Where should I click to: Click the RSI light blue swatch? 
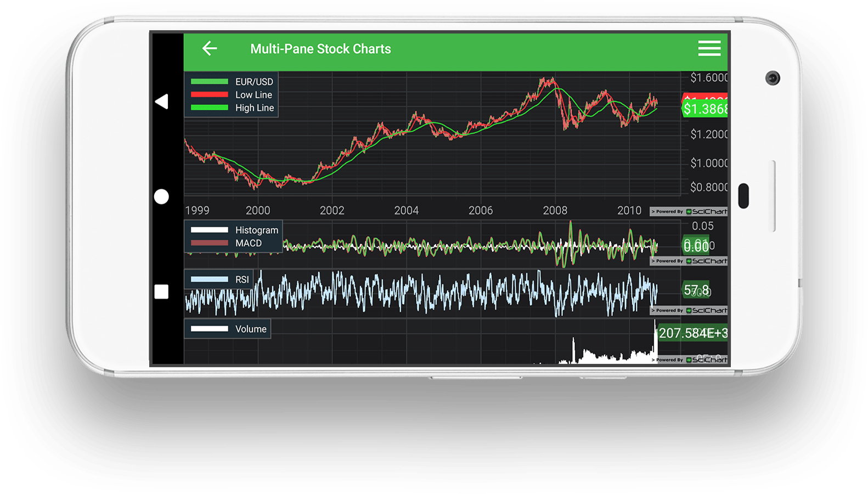(x=210, y=279)
